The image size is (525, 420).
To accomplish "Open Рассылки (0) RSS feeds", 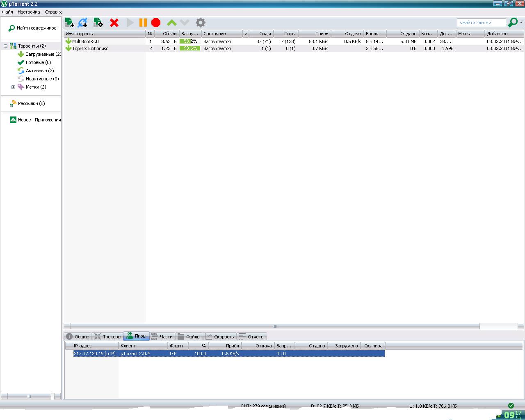I will point(27,103).
